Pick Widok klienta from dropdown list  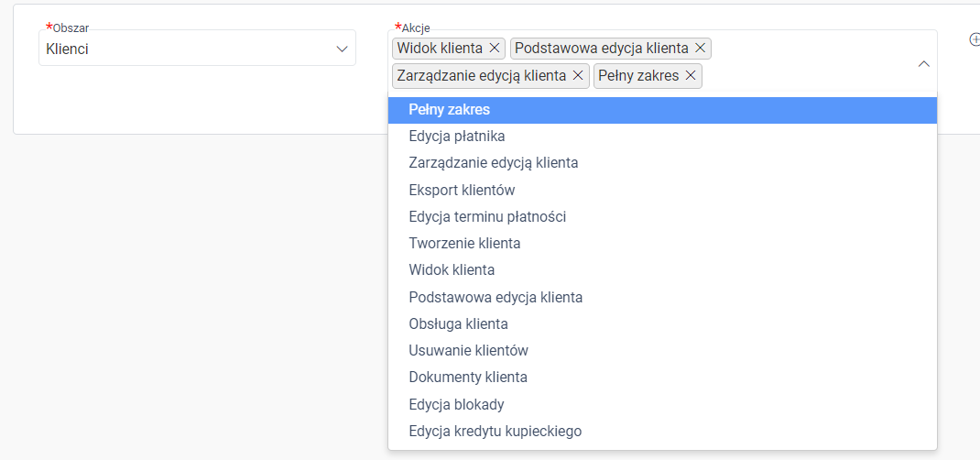(662, 270)
